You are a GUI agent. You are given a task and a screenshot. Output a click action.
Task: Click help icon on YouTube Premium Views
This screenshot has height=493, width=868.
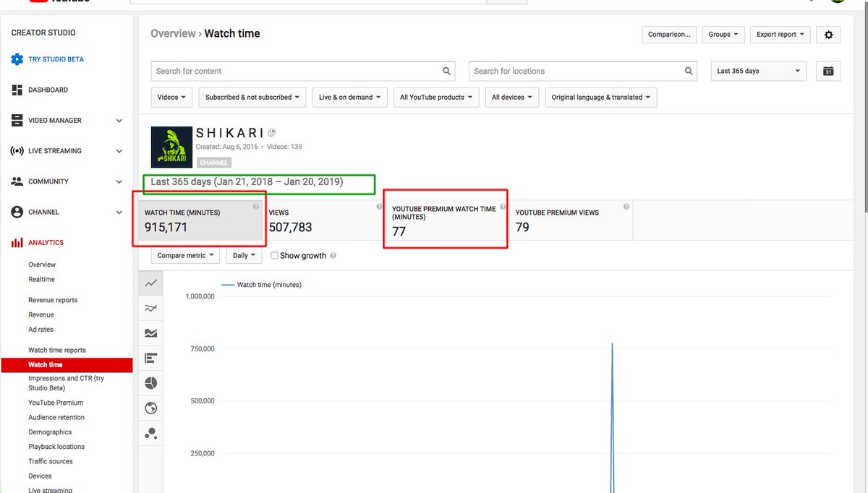[x=626, y=207]
